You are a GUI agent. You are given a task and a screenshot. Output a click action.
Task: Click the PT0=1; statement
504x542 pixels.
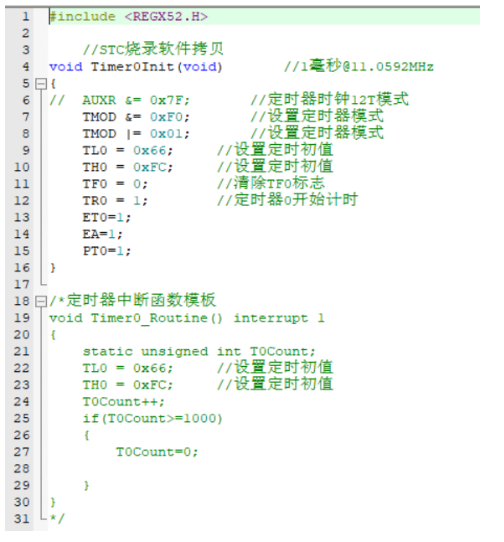[107, 251]
